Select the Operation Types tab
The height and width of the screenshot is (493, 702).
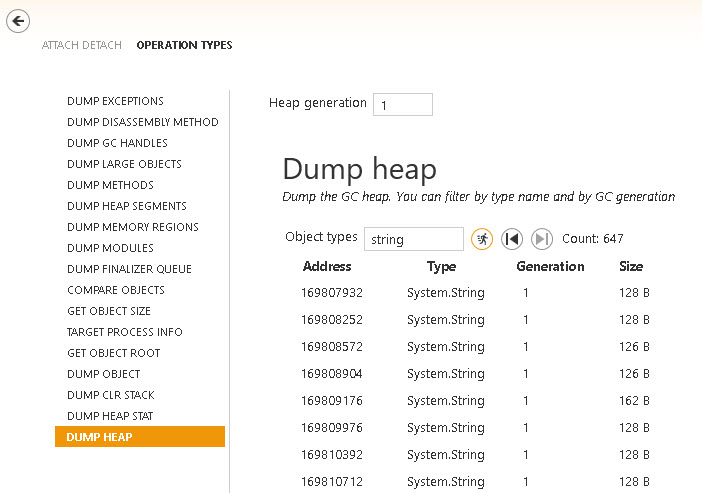[184, 45]
